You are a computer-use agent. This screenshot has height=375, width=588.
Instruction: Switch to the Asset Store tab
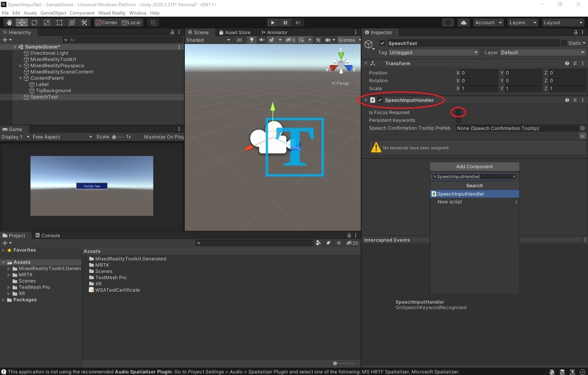(x=235, y=32)
